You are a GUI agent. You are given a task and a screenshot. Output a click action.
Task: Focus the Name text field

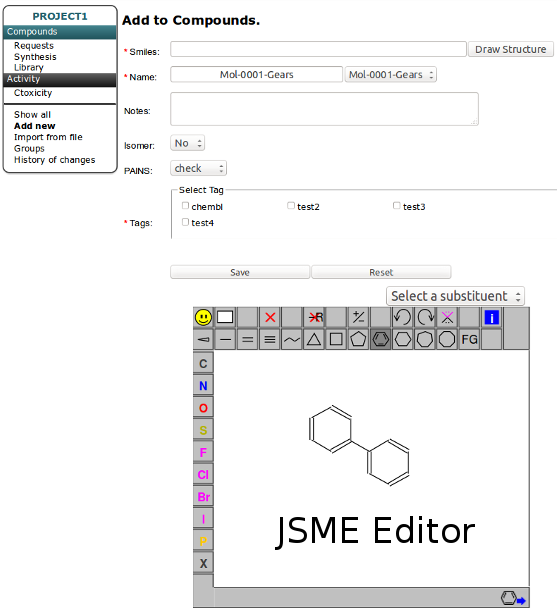click(x=256, y=74)
